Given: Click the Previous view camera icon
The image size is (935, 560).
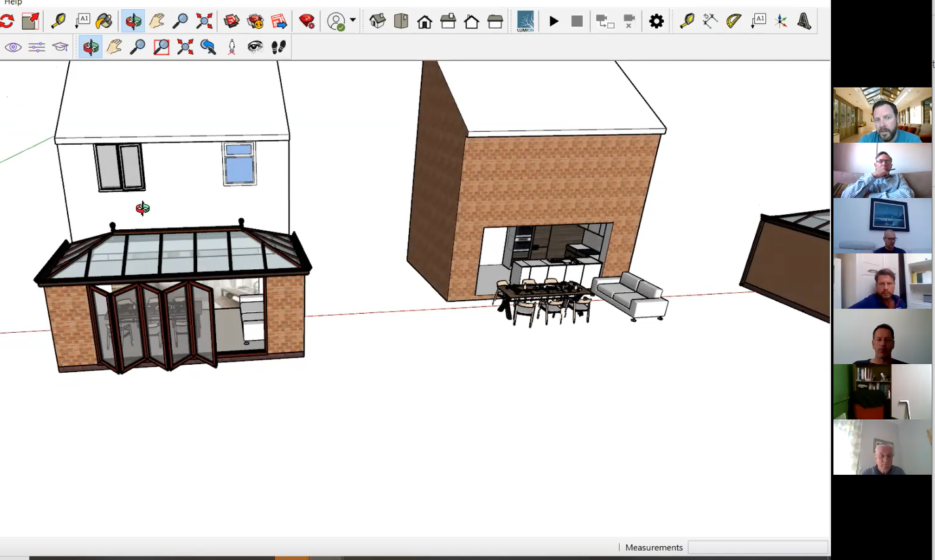Looking at the screenshot, I should point(208,47).
